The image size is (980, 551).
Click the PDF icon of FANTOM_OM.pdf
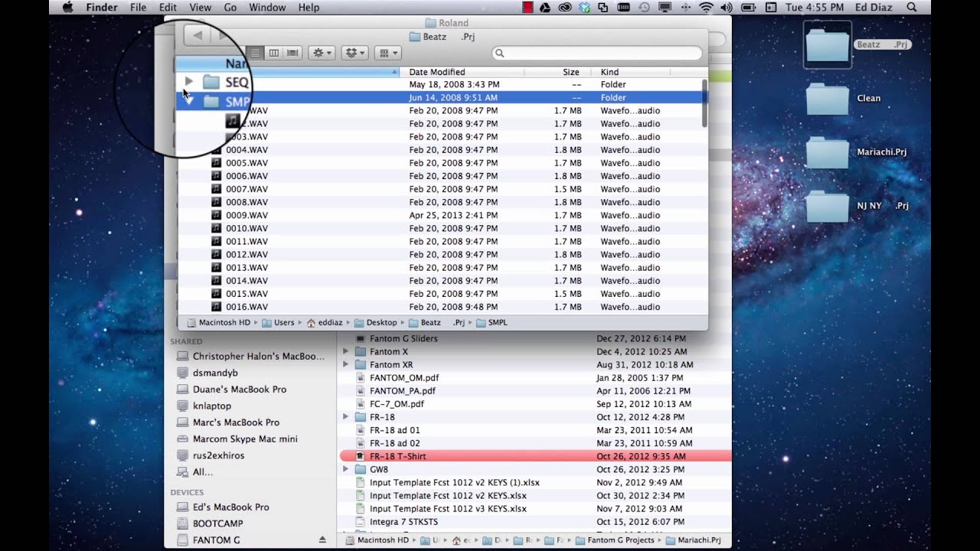[360, 377]
